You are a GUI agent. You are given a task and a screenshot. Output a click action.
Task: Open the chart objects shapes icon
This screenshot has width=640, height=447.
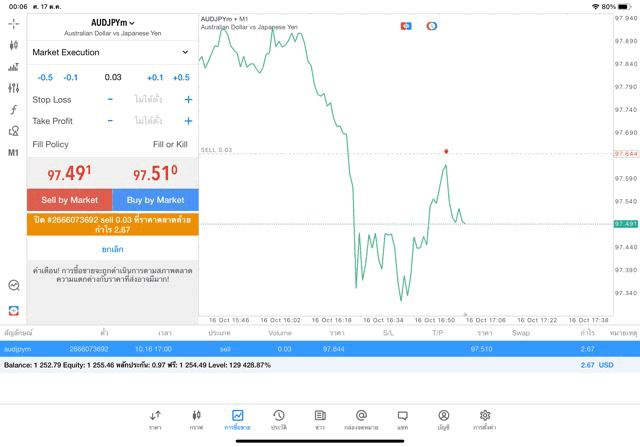[x=14, y=131]
